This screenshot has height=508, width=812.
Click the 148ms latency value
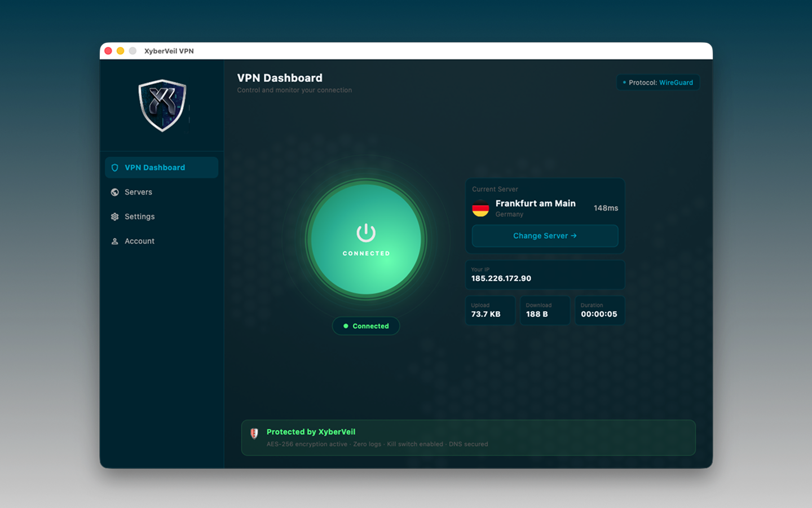pos(606,208)
